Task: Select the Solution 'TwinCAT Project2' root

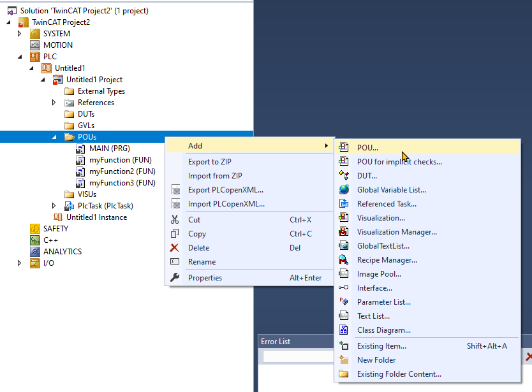Action: click(x=84, y=11)
